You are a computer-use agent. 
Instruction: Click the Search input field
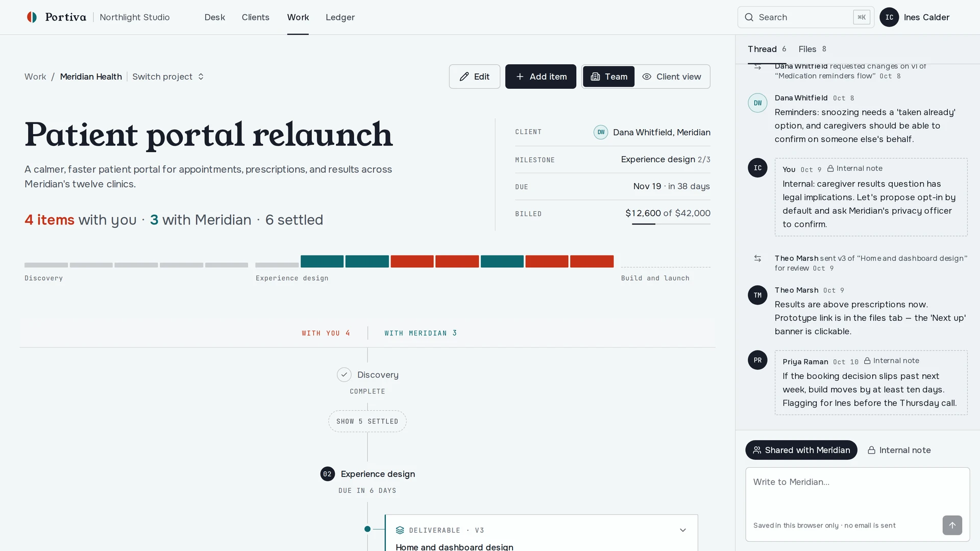(805, 17)
